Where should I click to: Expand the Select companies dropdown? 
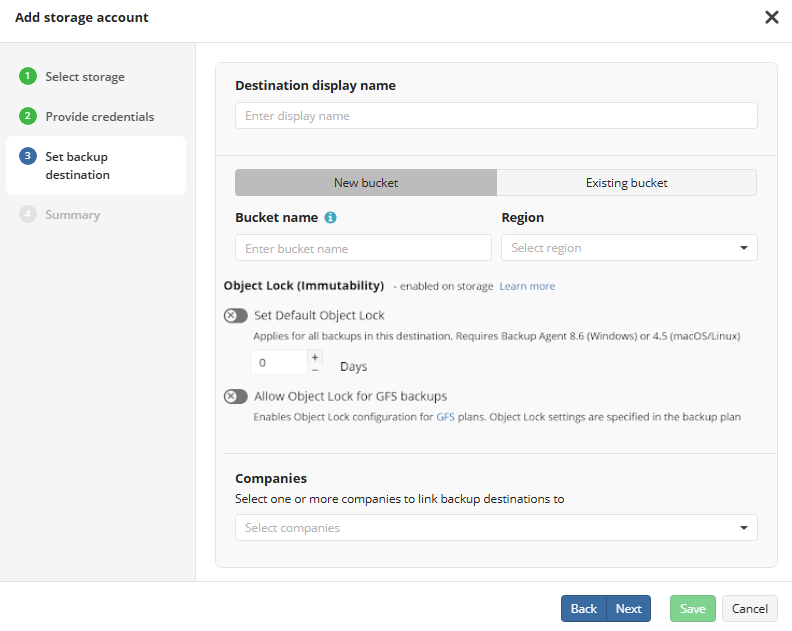tap(496, 528)
